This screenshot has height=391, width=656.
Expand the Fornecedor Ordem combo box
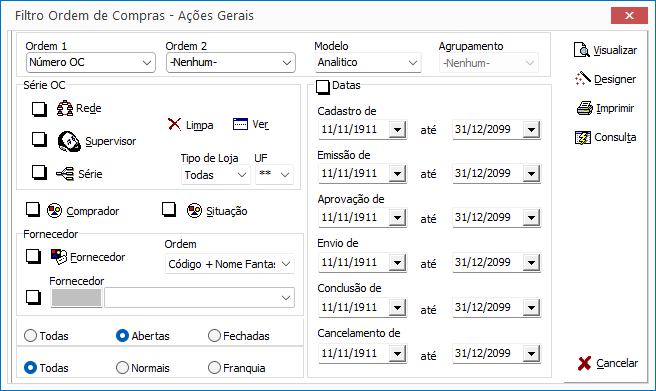pyautogui.click(x=230, y=264)
